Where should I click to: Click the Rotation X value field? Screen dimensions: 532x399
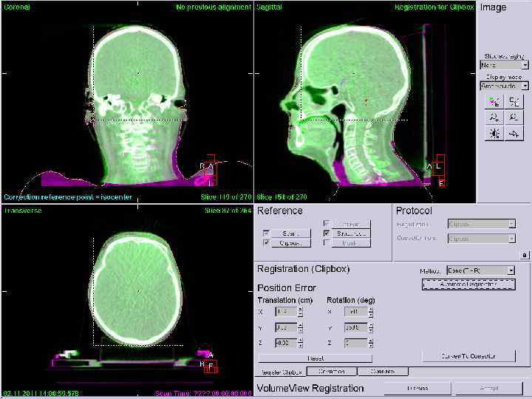coord(356,312)
